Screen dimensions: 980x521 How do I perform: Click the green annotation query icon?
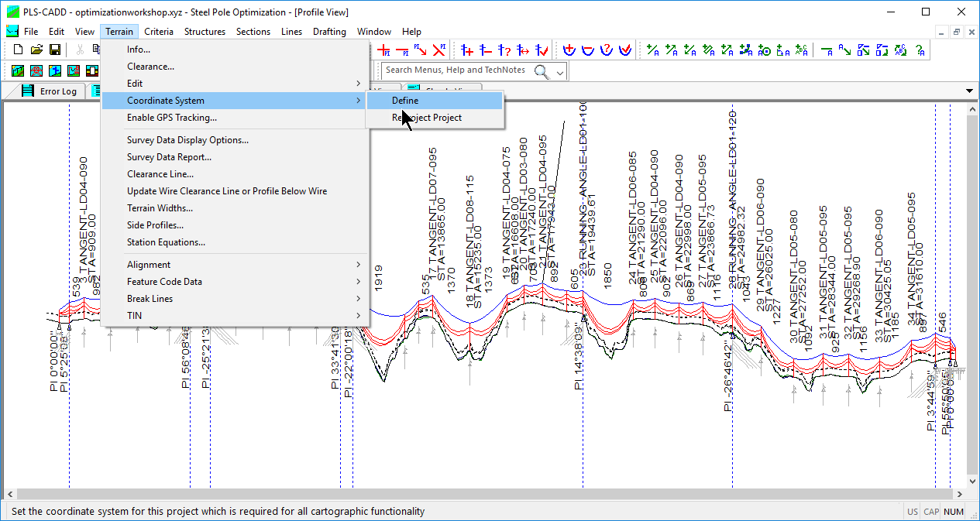click(x=920, y=50)
